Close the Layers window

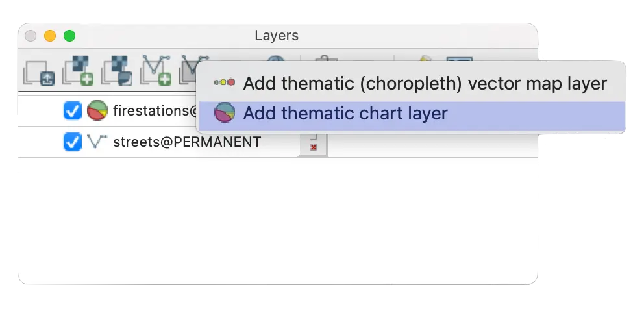pos(31,36)
